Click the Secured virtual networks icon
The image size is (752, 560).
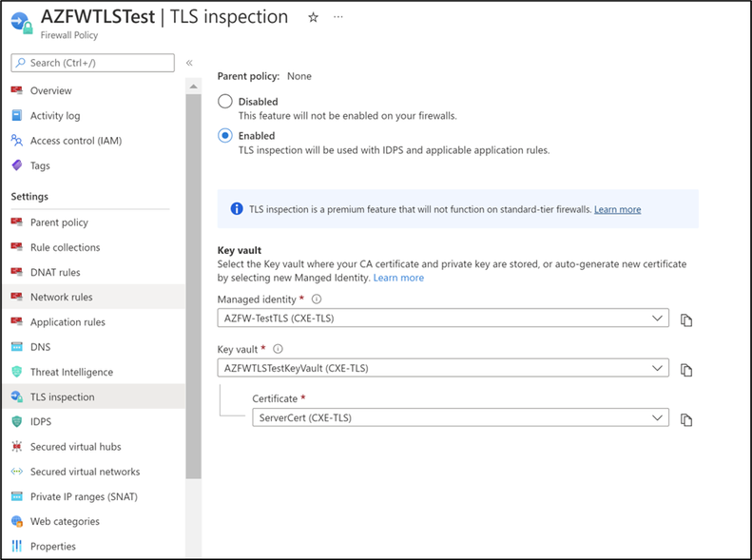coord(17,472)
